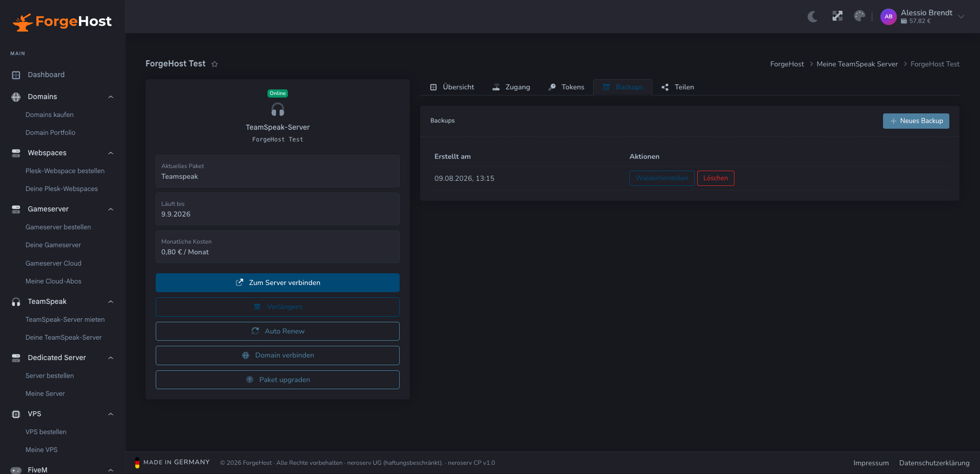The image size is (980, 474).
Task: Open Meine VPS
Action: click(41, 450)
